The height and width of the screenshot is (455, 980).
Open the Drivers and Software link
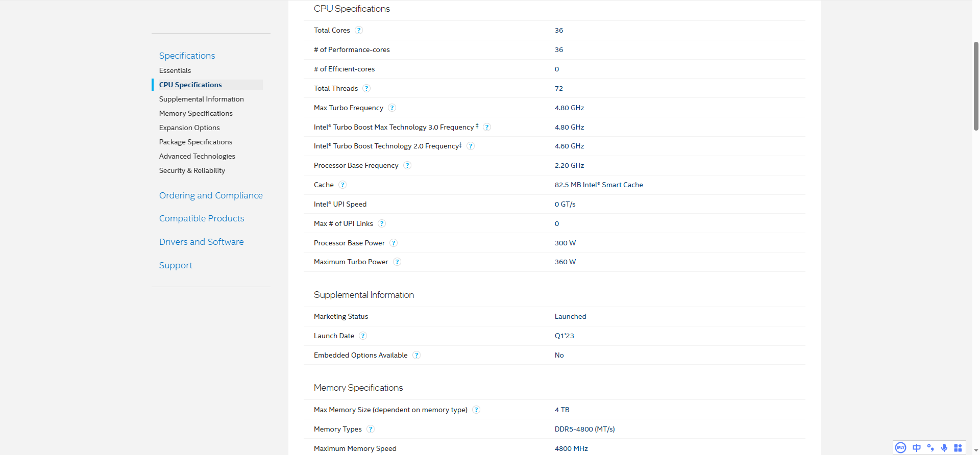point(202,242)
